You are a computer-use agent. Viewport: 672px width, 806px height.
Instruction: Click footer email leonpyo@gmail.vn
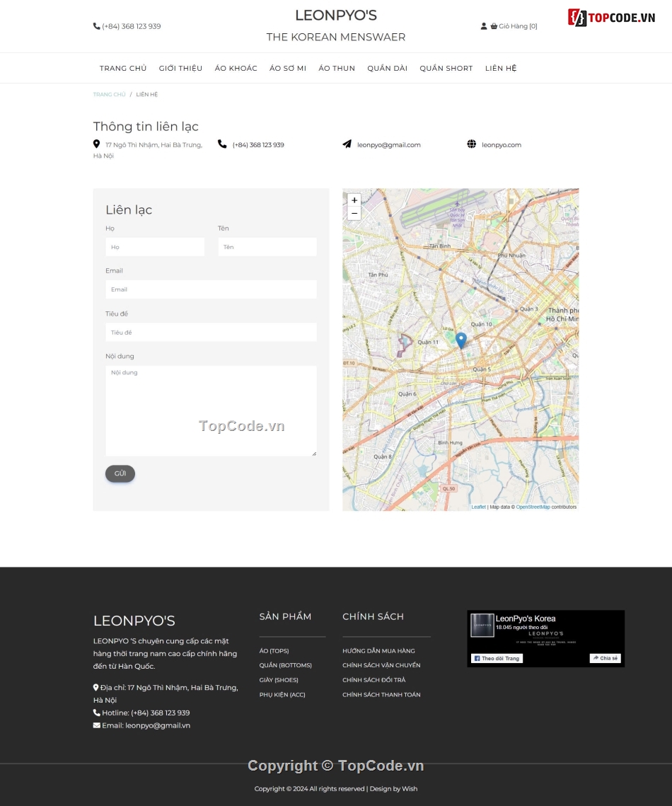(158, 725)
